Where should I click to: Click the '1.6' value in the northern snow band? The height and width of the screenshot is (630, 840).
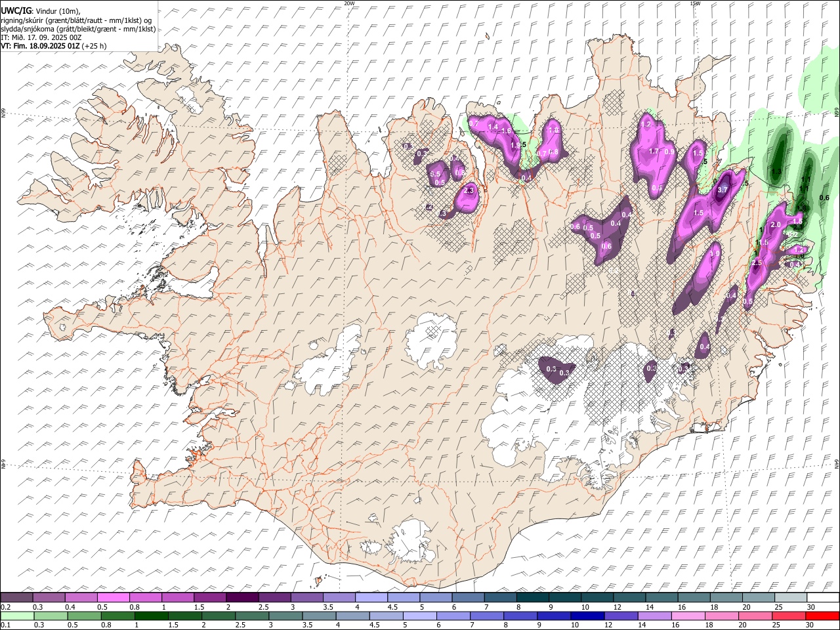tap(506, 131)
